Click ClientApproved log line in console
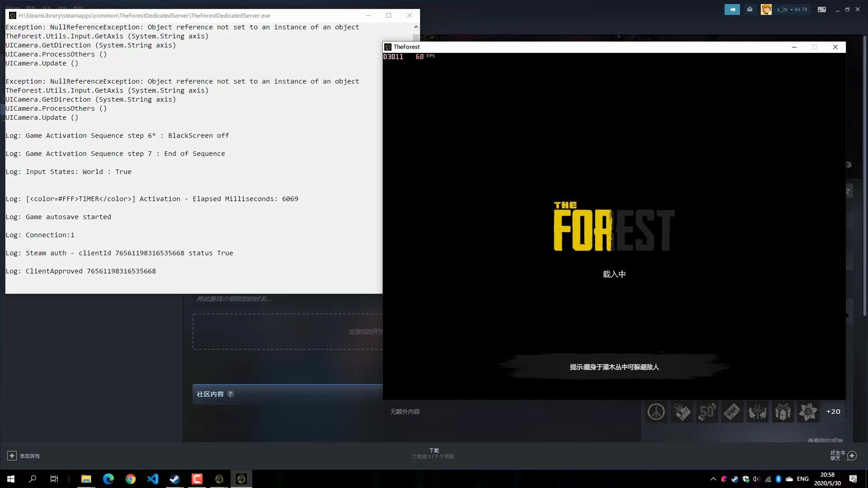This screenshot has width=868, height=488. (80, 271)
